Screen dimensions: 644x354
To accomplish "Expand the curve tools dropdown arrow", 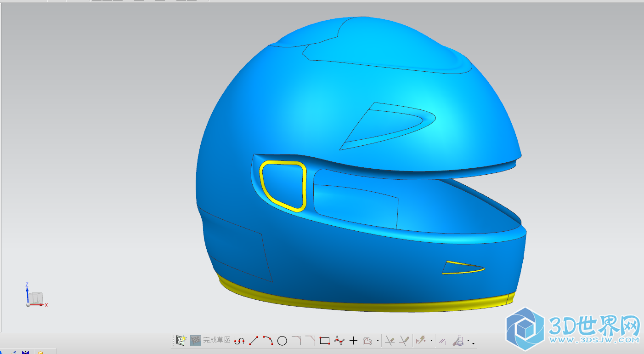I will tap(378, 341).
